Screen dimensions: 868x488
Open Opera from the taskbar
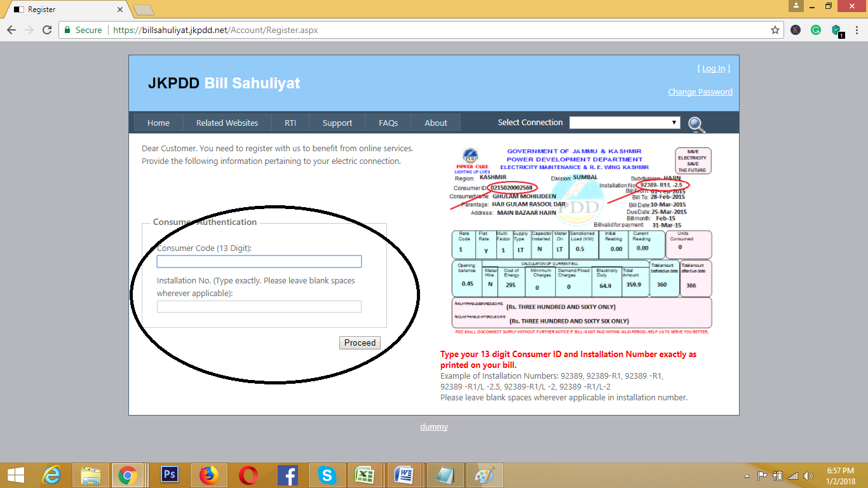(x=248, y=475)
